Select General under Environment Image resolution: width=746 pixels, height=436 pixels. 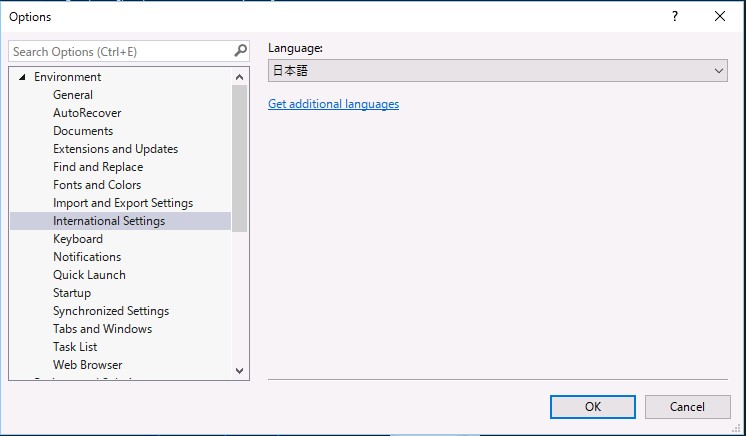coord(73,95)
